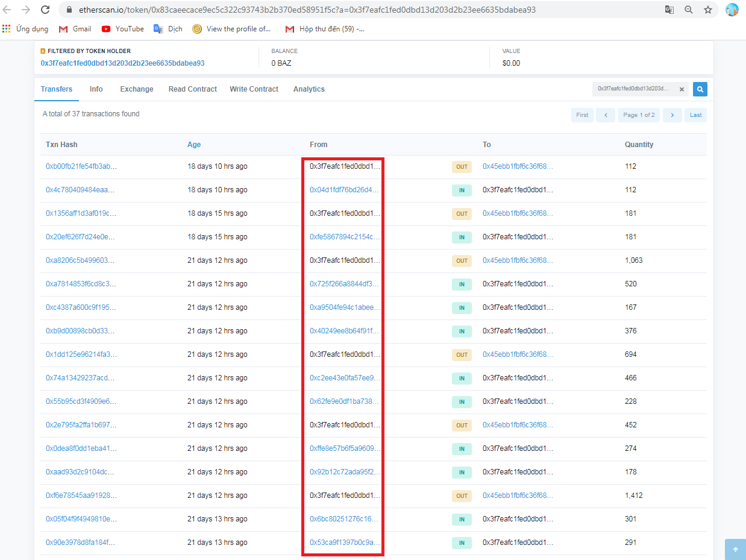Open sender address 0x53ca9f1397b0c9a...

[x=345, y=543]
